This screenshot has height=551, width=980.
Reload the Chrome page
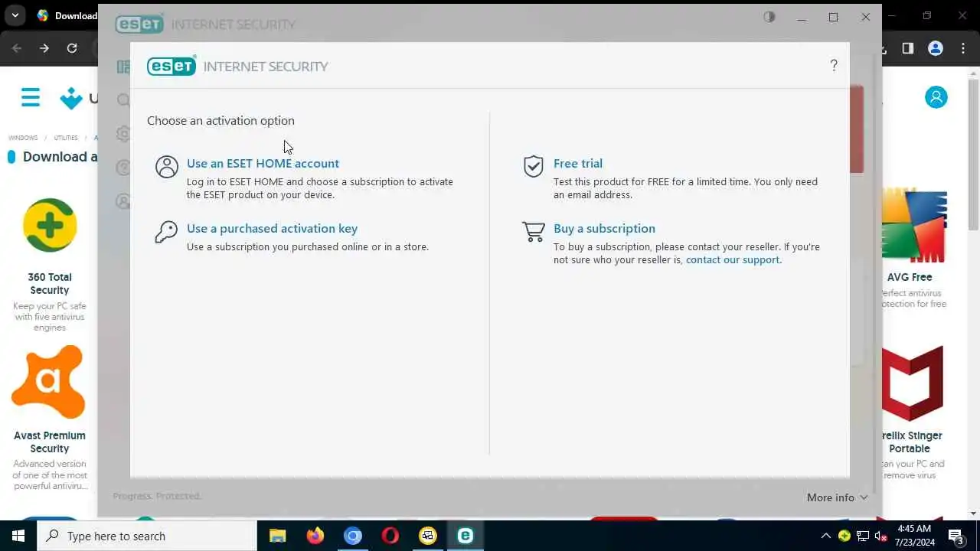72,48
